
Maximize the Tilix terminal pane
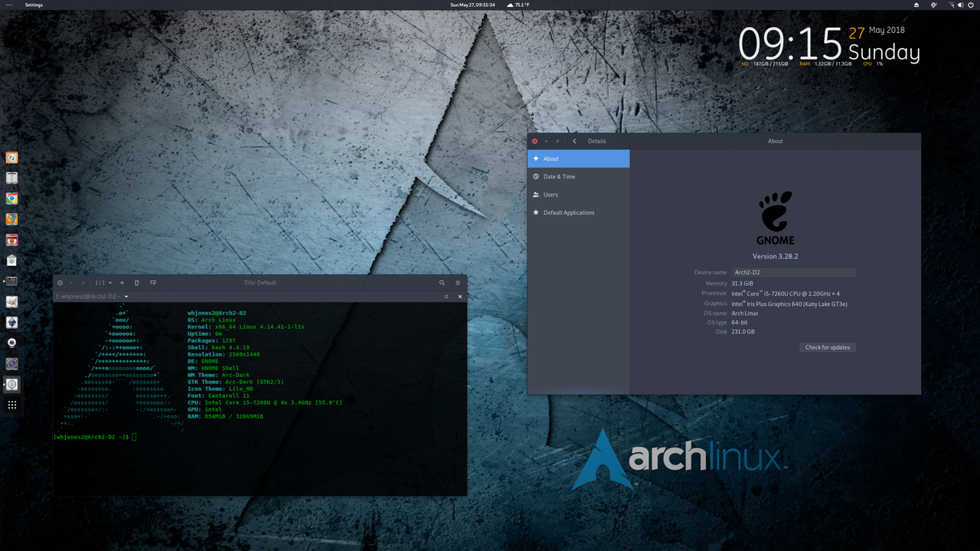coord(446,296)
